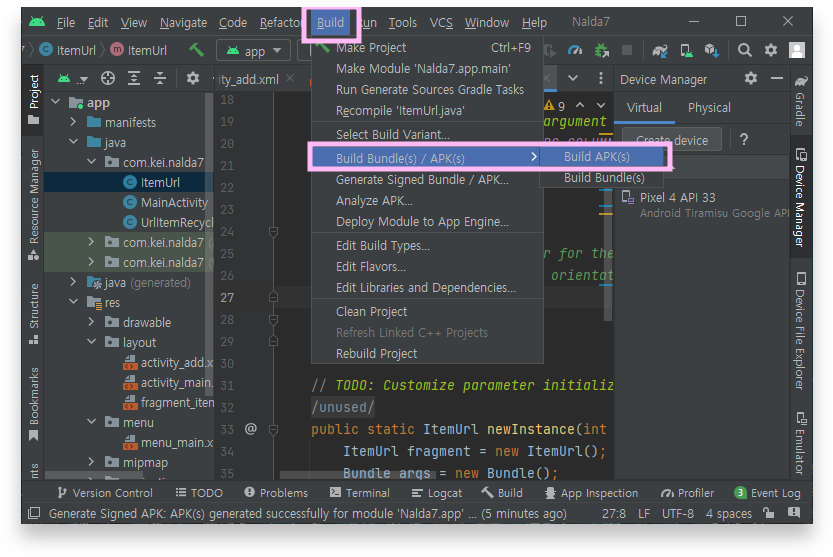The width and height of the screenshot is (833, 557).
Task: Click the Device Manager help question mark
Action: (744, 140)
